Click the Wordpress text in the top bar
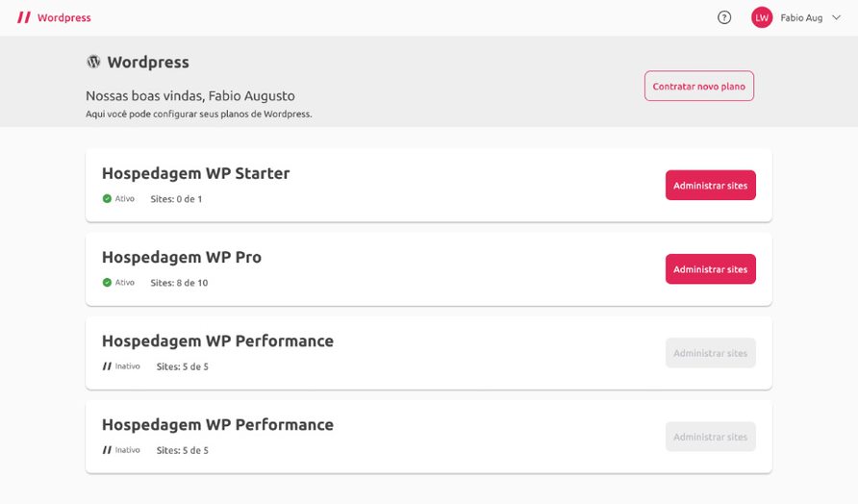Viewport: 858px width, 504px height. coord(64,17)
